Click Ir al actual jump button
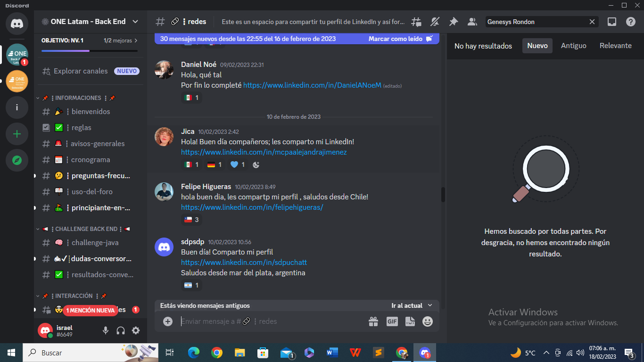644x362 pixels. point(412,305)
